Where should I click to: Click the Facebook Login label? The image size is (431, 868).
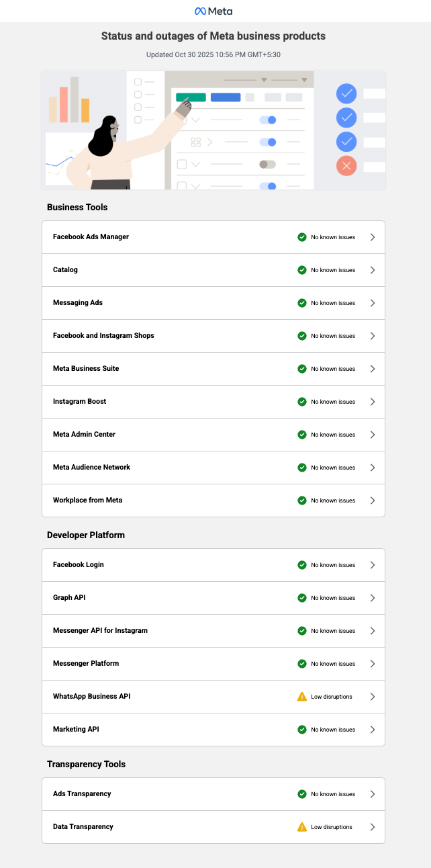(79, 565)
